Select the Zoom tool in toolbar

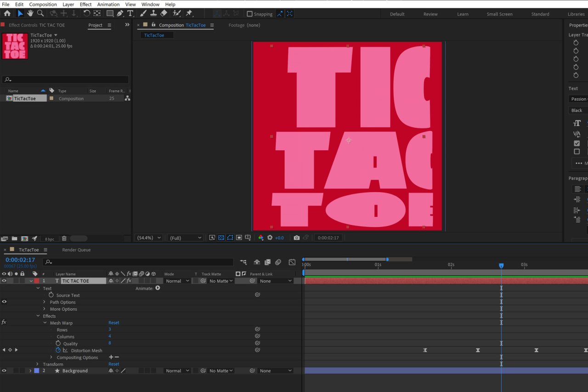coord(40,13)
